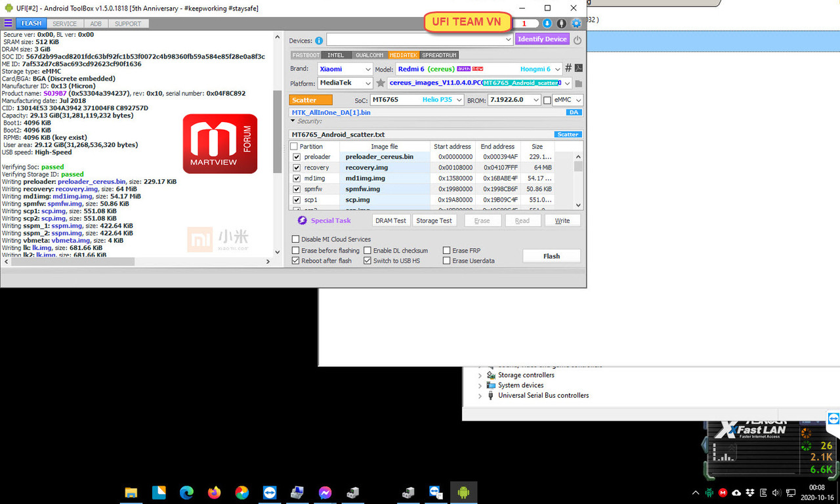Image resolution: width=840 pixels, height=504 pixels.
Task: Open TeamViewer from the taskbar
Action: coord(270,492)
